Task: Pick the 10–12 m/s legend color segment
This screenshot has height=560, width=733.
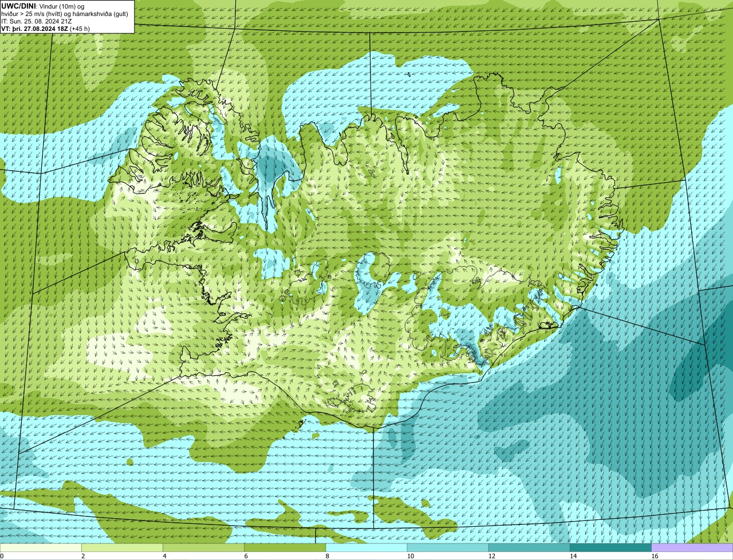Action: [x=448, y=547]
